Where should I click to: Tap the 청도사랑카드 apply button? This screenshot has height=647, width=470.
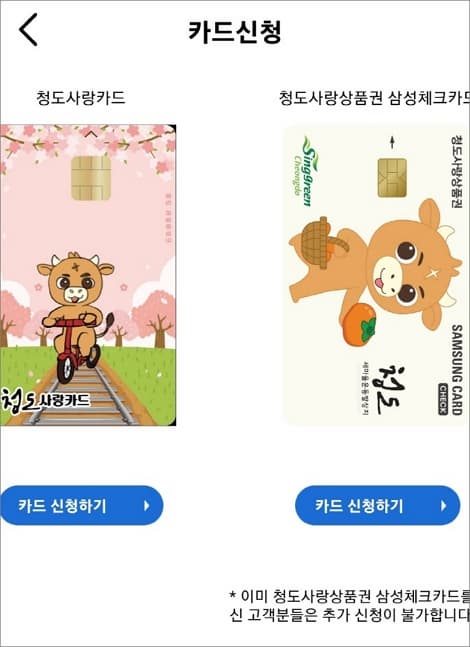point(82,505)
